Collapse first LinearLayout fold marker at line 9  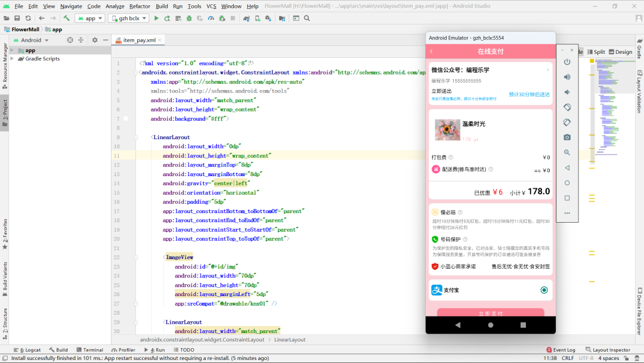(135, 137)
